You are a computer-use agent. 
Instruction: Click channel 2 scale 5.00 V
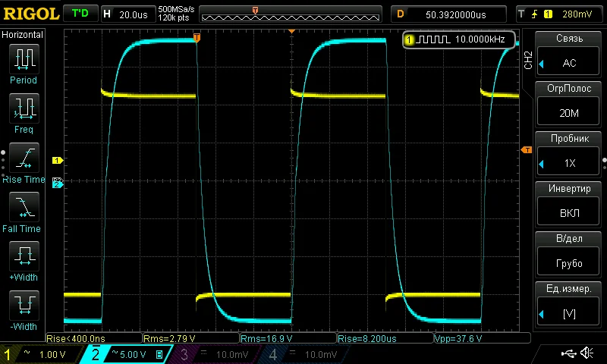pyautogui.click(x=133, y=354)
